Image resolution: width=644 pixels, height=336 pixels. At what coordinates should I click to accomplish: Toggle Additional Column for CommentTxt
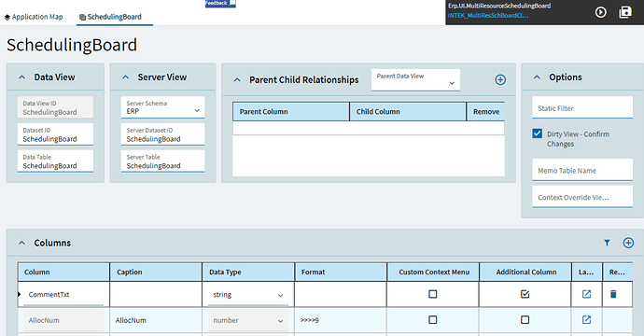(525, 294)
